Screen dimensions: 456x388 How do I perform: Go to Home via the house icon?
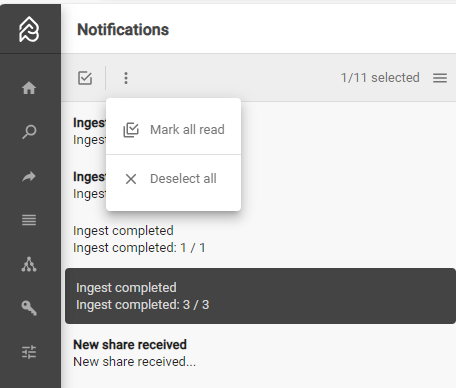[x=29, y=88]
